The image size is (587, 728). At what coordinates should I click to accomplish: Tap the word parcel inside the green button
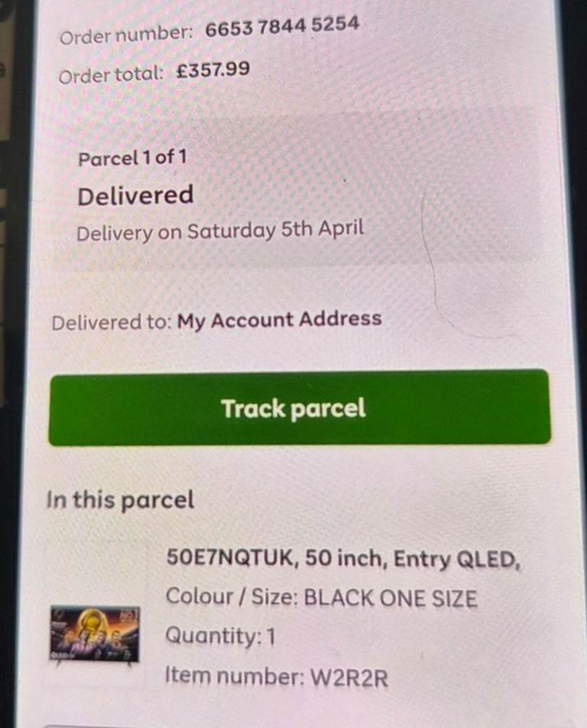(x=329, y=410)
